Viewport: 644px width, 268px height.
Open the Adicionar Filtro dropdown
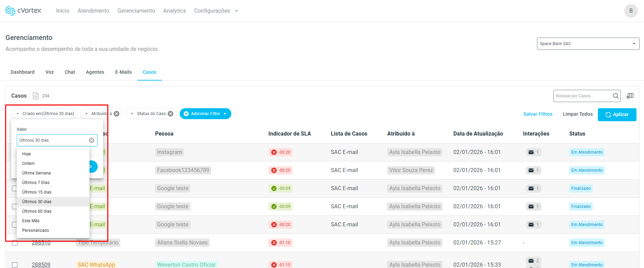(205, 114)
